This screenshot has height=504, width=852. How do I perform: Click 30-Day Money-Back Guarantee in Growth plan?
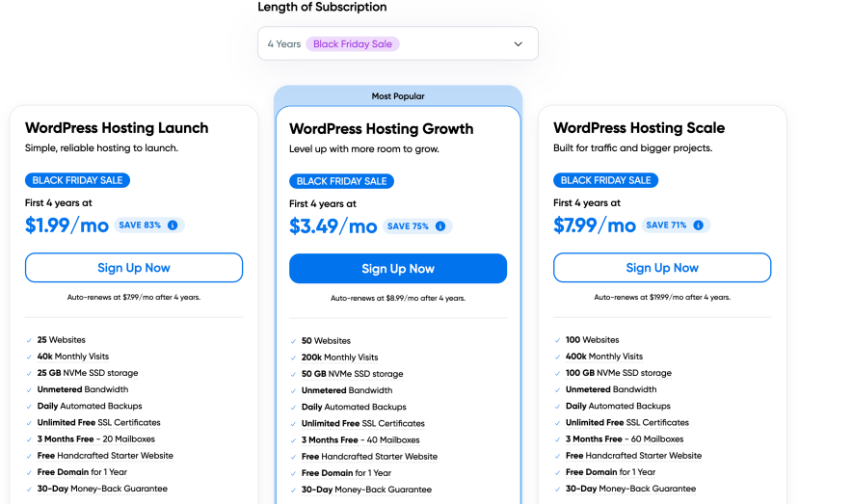pos(366,490)
